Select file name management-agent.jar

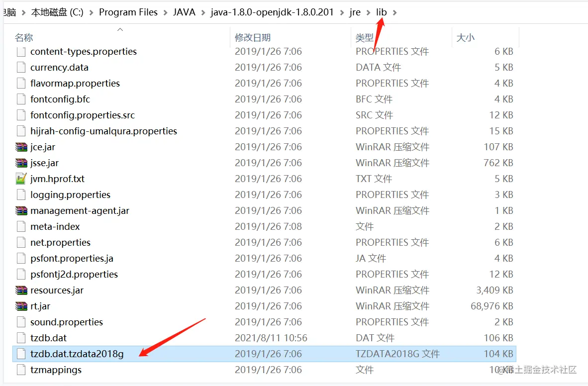pyautogui.click(x=80, y=210)
